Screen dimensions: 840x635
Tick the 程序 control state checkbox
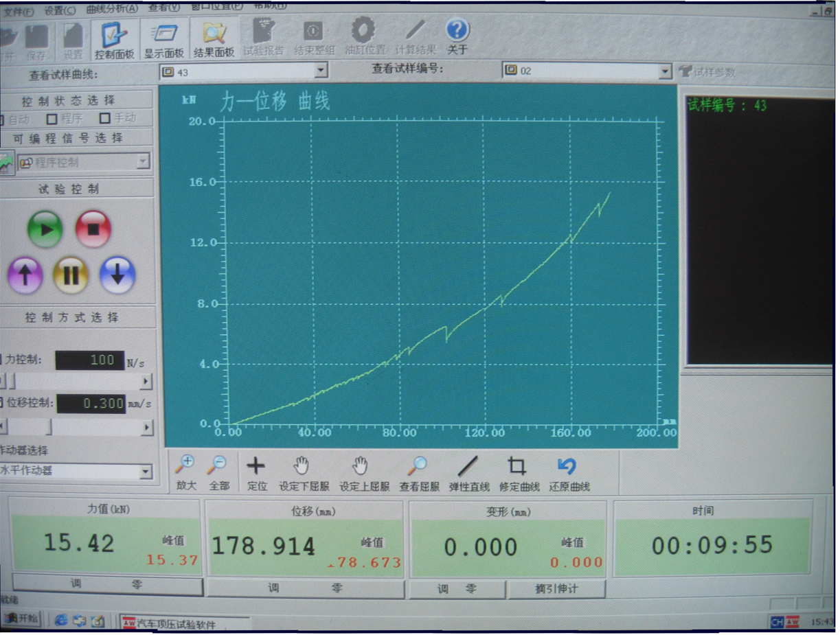click(52, 119)
